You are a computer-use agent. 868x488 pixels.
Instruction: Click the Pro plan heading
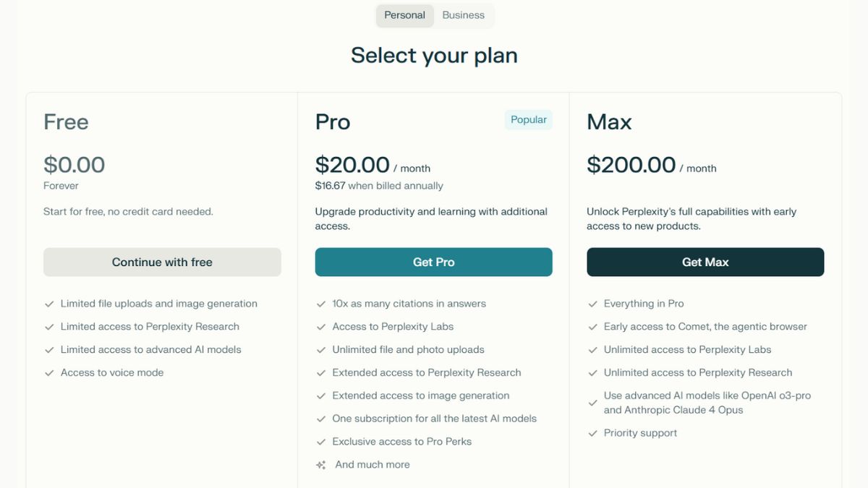click(x=333, y=122)
